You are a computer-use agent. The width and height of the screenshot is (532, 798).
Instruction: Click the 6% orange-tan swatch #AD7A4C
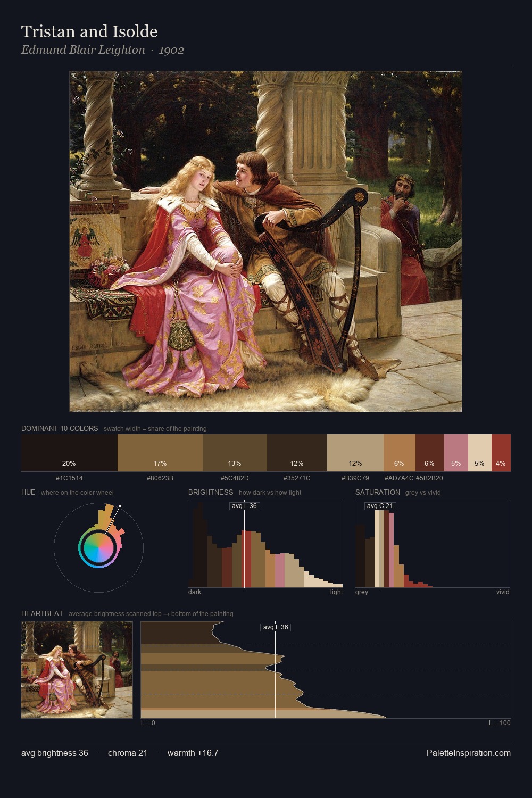(x=400, y=453)
